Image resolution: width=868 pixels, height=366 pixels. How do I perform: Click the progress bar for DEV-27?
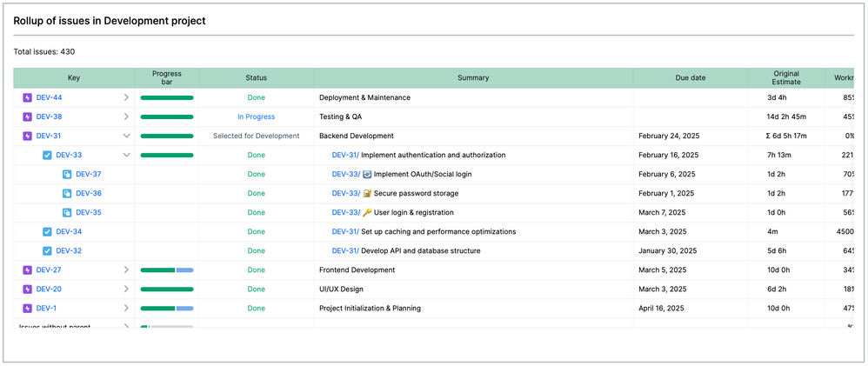167,270
